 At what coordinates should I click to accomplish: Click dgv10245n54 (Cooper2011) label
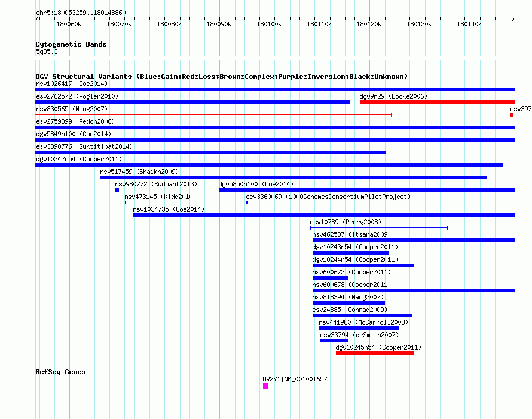[x=378, y=347]
